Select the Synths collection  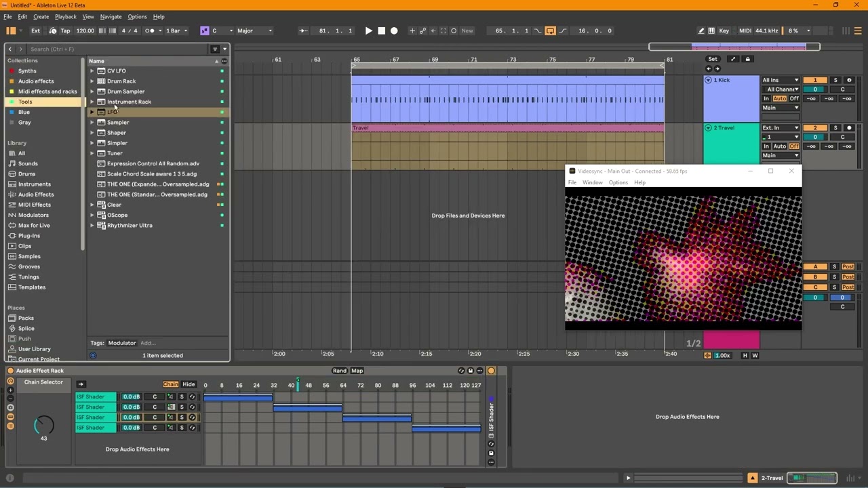click(x=27, y=70)
